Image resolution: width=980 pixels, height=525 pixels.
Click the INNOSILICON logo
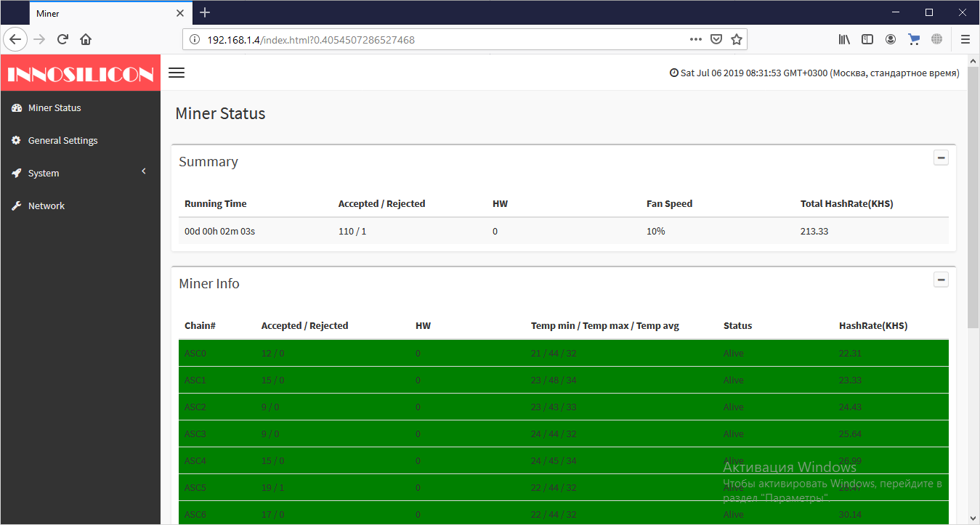80,74
